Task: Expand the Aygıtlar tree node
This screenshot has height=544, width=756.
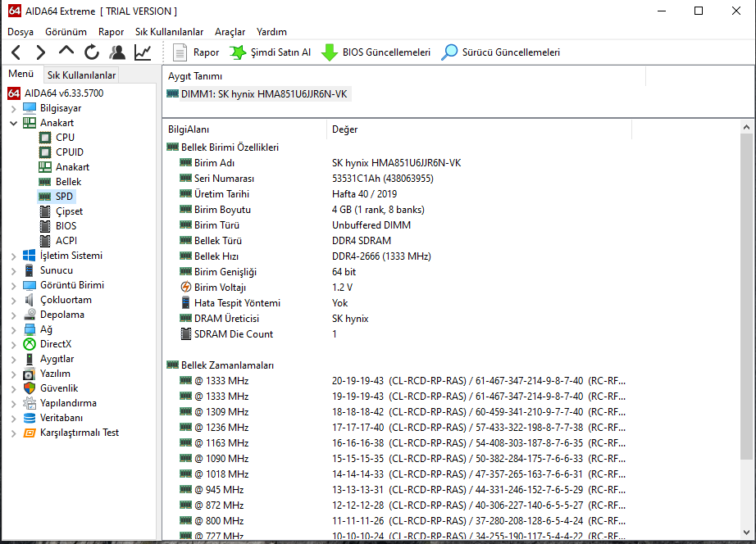Action: pyautogui.click(x=13, y=360)
